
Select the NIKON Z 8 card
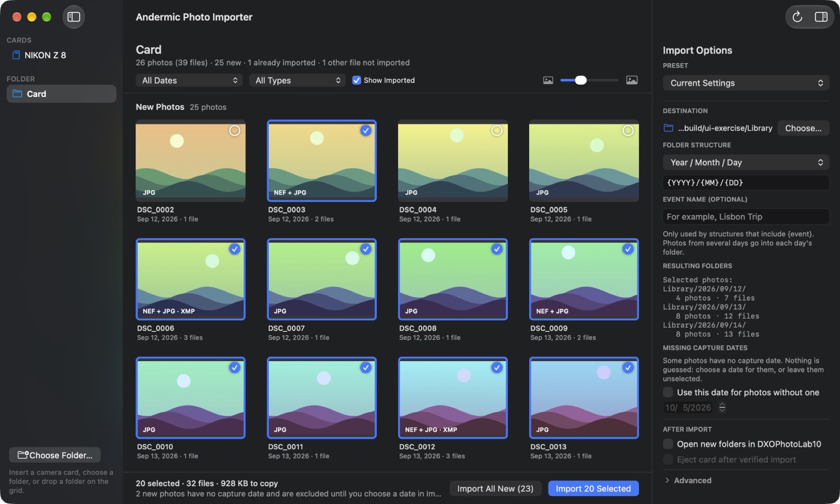pos(61,55)
